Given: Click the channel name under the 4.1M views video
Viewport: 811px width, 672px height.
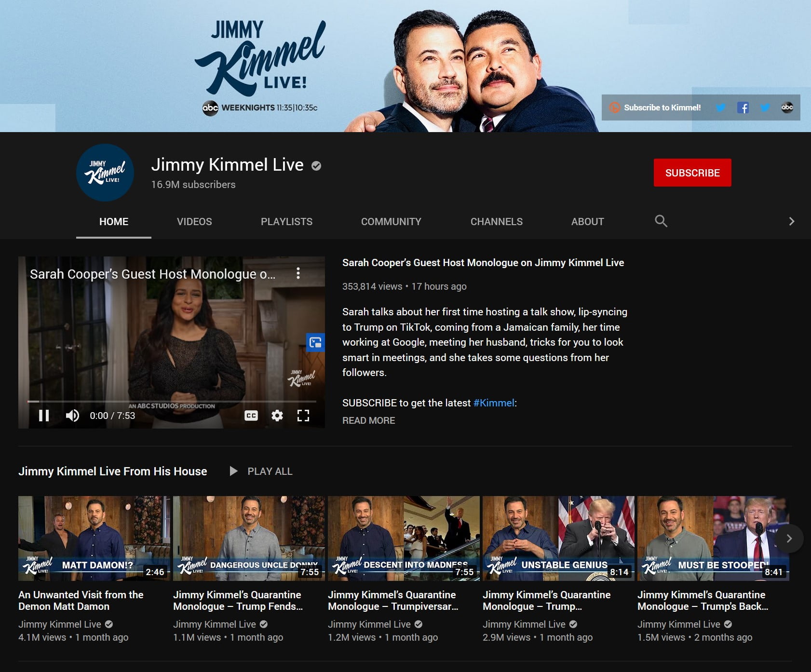Looking at the screenshot, I should pyautogui.click(x=60, y=624).
